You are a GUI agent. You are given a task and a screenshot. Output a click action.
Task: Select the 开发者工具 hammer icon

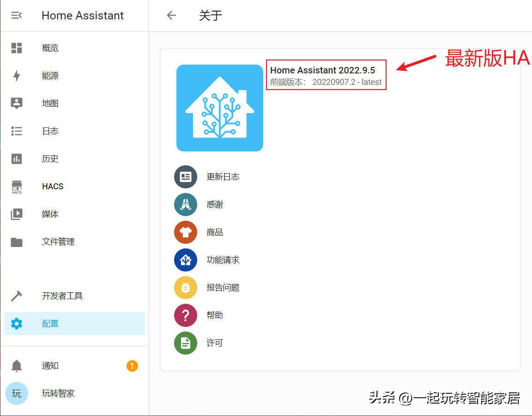(16, 295)
